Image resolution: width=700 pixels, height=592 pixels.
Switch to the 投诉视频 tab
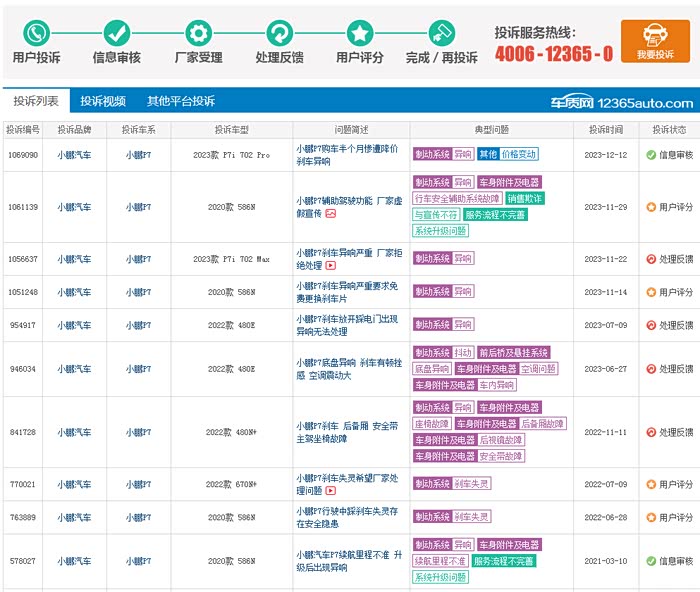[x=103, y=101]
